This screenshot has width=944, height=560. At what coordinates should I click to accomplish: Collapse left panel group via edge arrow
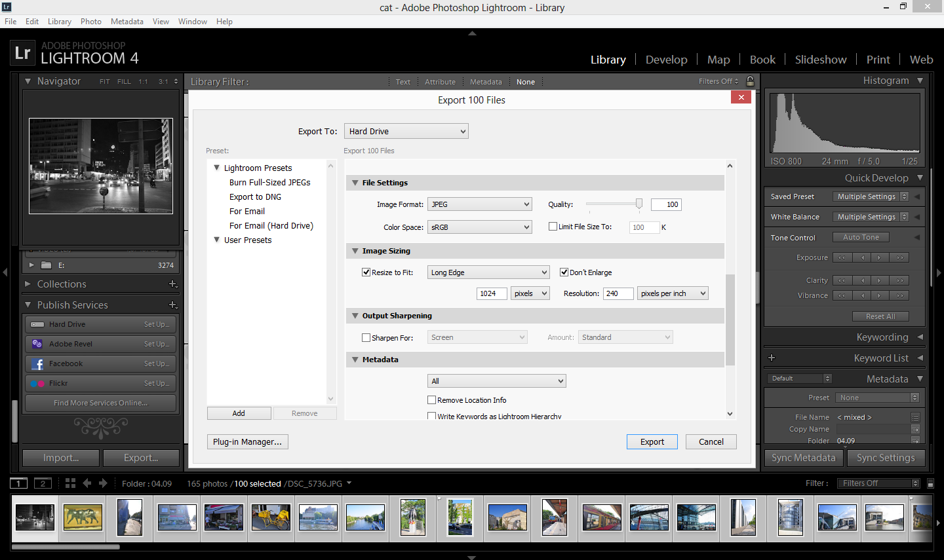(5, 272)
